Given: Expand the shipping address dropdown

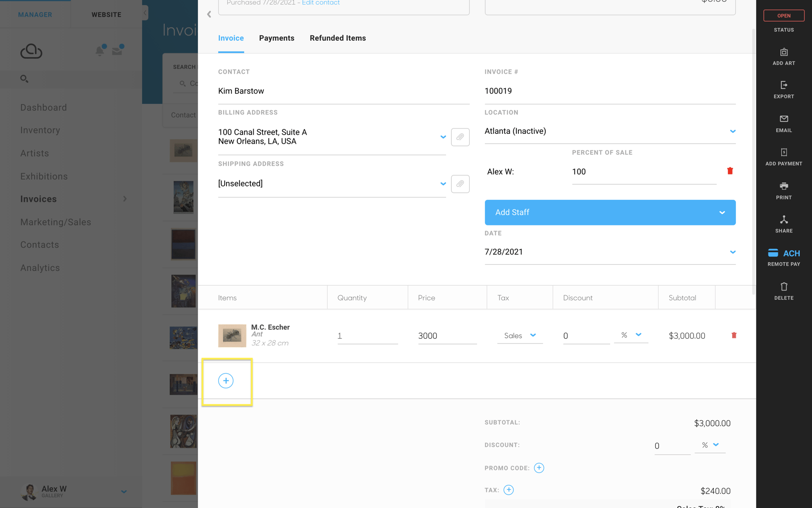Looking at the screenshot, I should [x=443, y=184].
